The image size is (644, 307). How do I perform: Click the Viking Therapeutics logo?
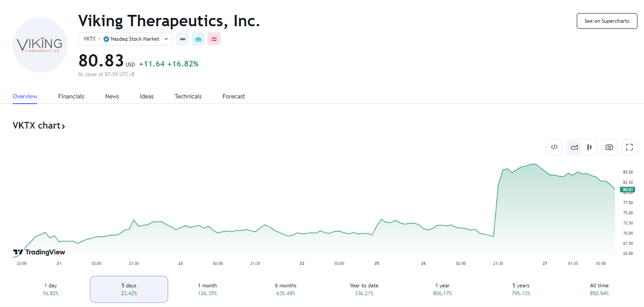(40, 45)
